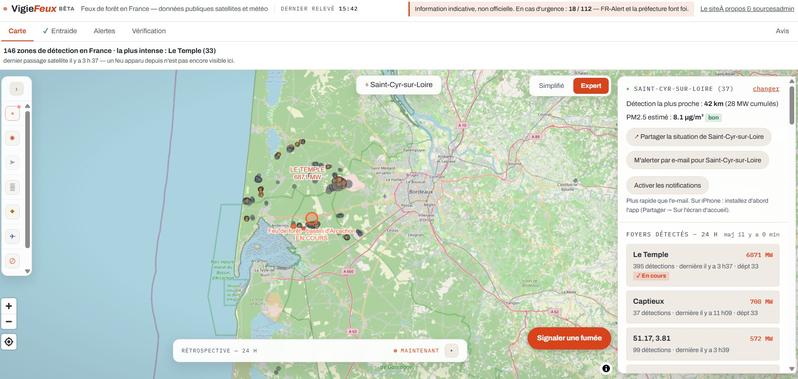Image resolution: width=798 pixels, height=379 pixels.
Task: Collapse the left layer toolbar chevron
Action: coord(16,89)
